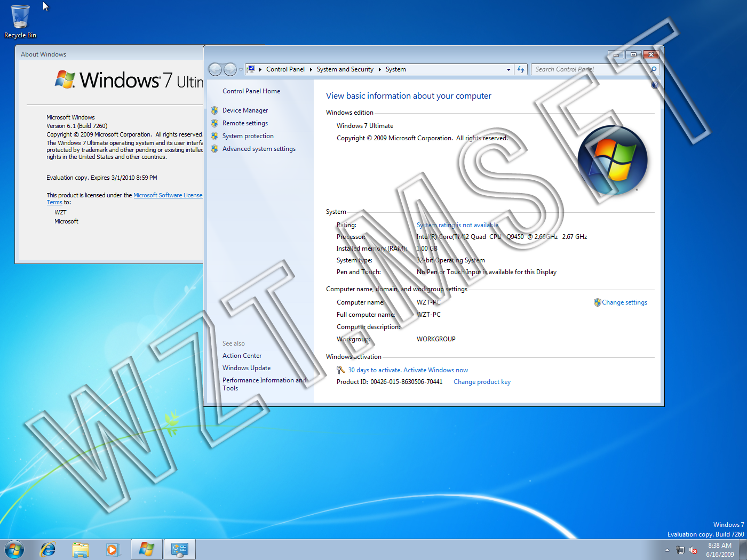Click the WZT licensee name in About Windows
The width and height of the screenshot is (747, 560).
coord(60,212)
